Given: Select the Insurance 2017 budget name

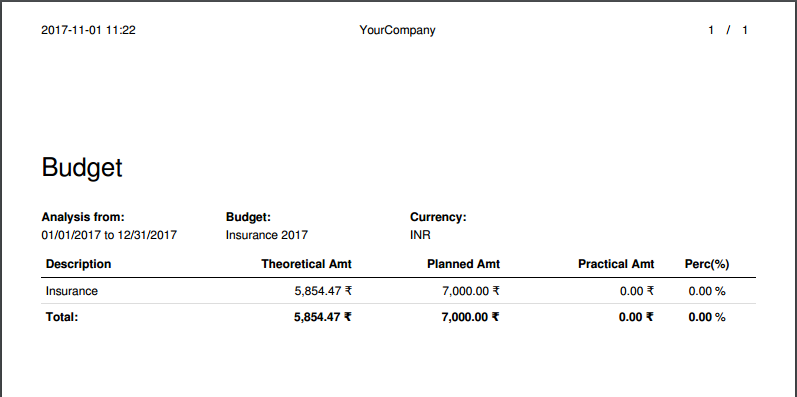Looking at the screenshot, I should [x=267, y=235].
